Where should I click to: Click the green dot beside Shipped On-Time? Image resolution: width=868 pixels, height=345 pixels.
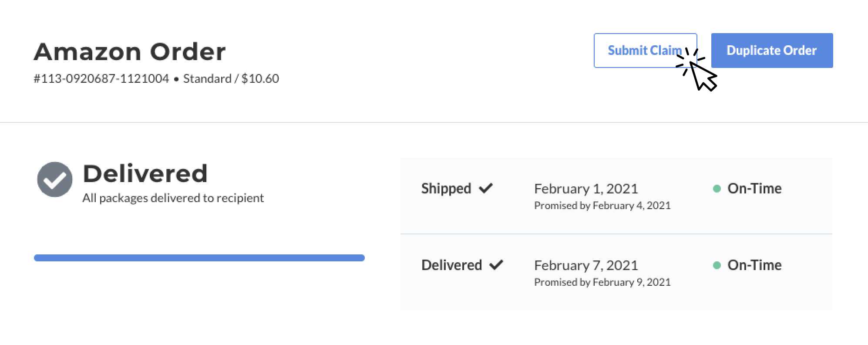(x=717, y=189)
